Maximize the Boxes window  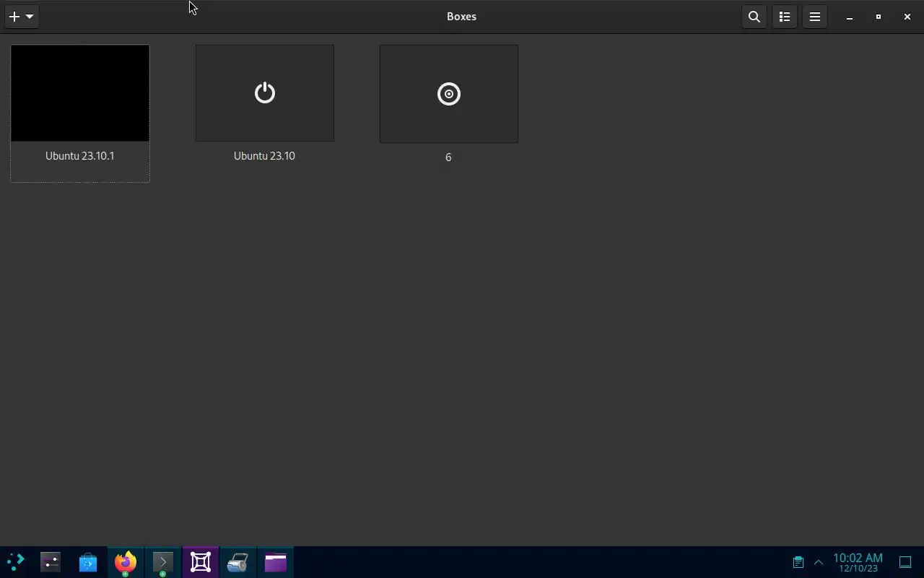click(879, 17)
